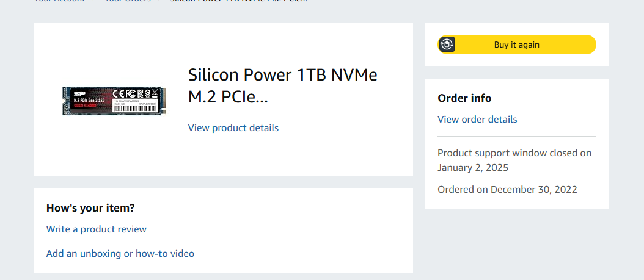644x280 pixels.
Task: Click the How's your item? heading
Action: (x=90, y=208)
